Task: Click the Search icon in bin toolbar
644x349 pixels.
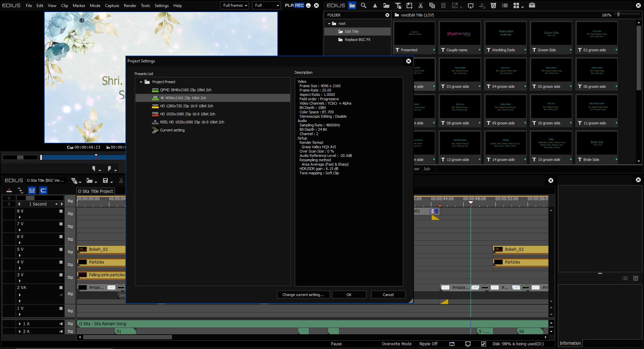Action: [364, 5]
